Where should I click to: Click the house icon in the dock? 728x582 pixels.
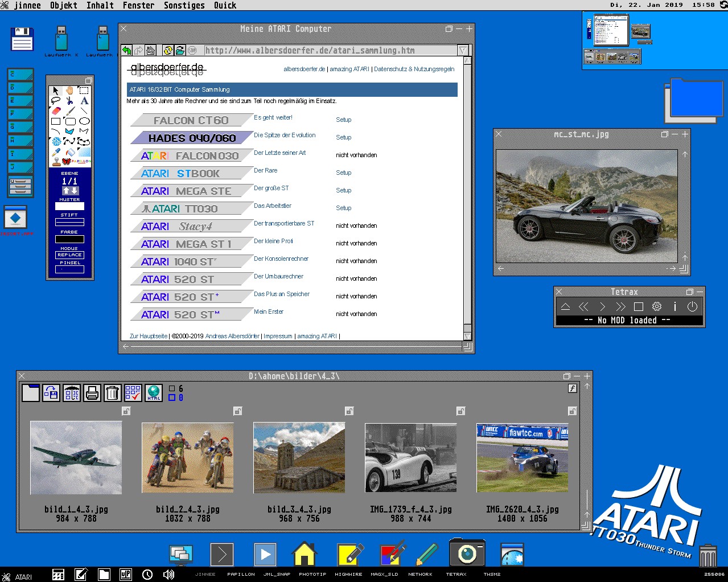(x=304, y=553)
